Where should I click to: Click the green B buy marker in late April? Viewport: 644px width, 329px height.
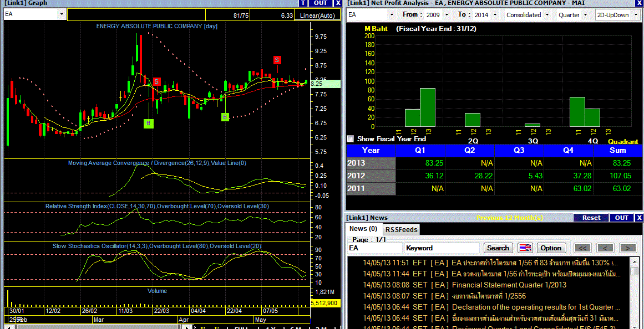pos(225,117)
